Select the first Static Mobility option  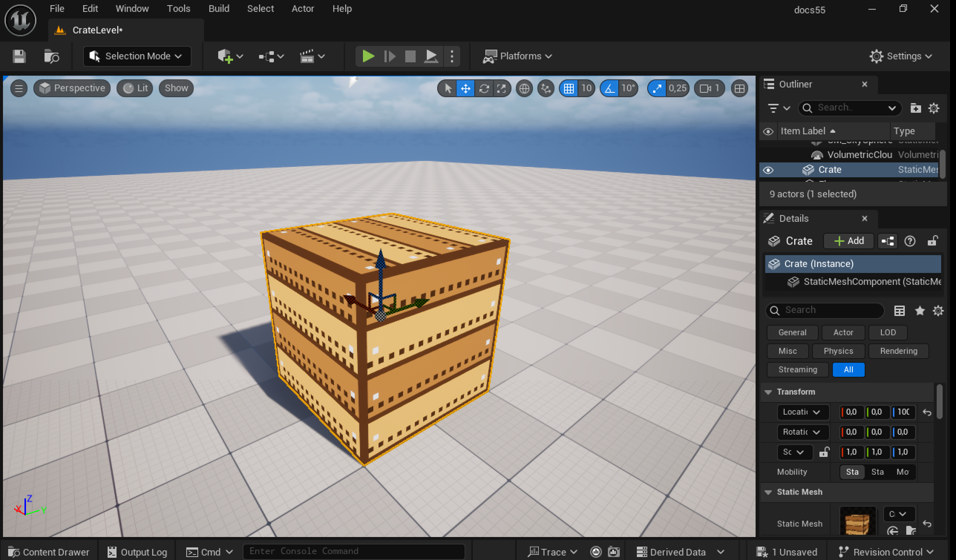[852, 472]
